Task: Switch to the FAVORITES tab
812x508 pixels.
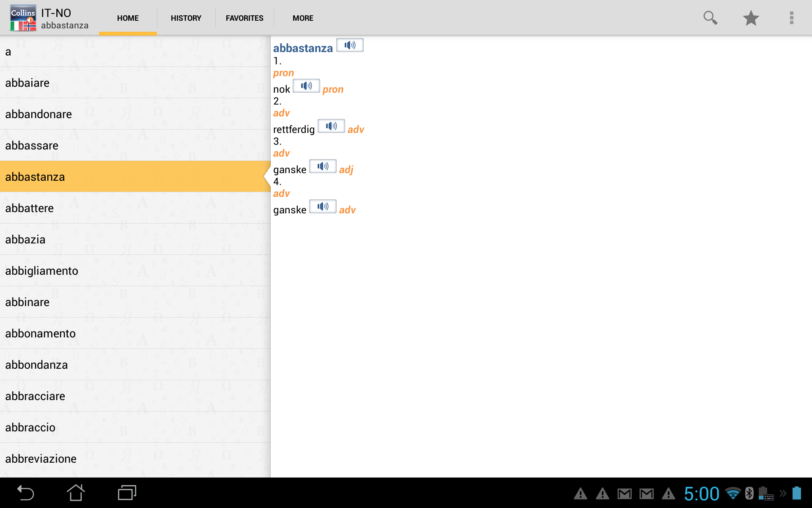Action: click(244, 18)
